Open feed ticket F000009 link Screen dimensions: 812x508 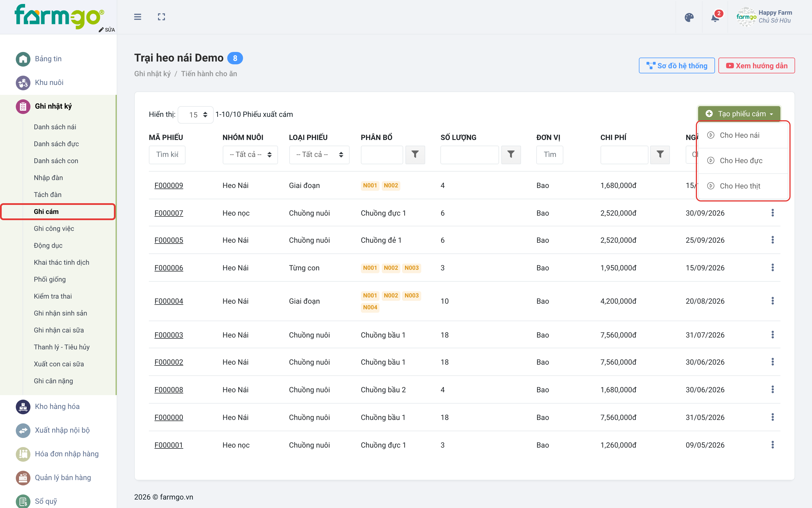point(169,185)
